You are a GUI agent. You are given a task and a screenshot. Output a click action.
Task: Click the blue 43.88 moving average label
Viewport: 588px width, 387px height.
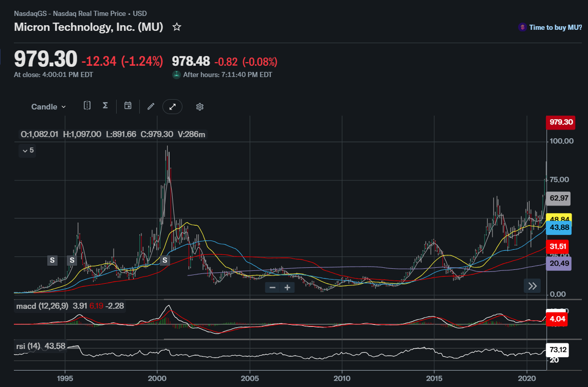[x=559, y=228]
